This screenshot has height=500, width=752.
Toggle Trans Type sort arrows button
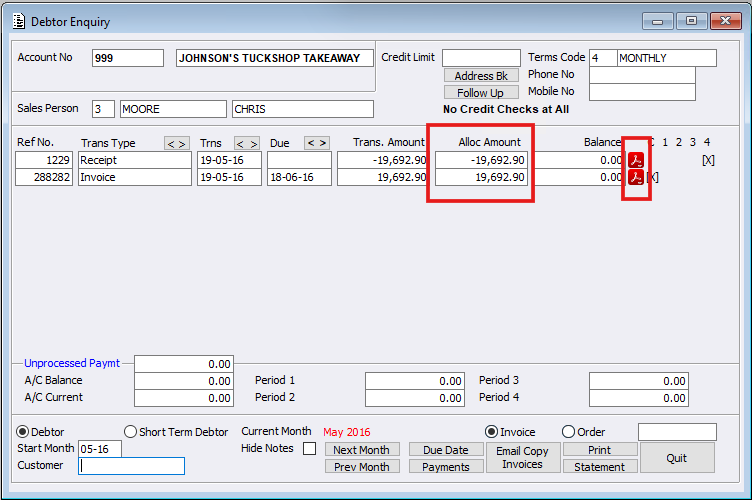pos(177,143)
